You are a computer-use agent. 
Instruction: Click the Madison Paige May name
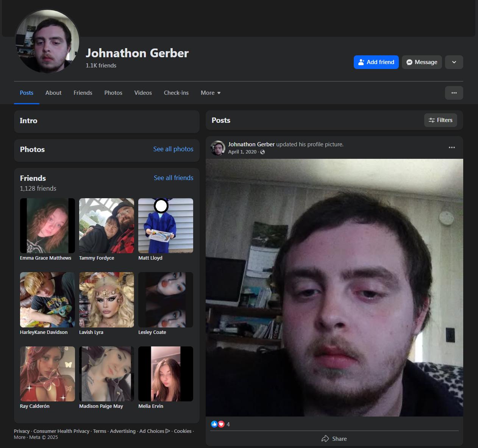tap(101, 406)
